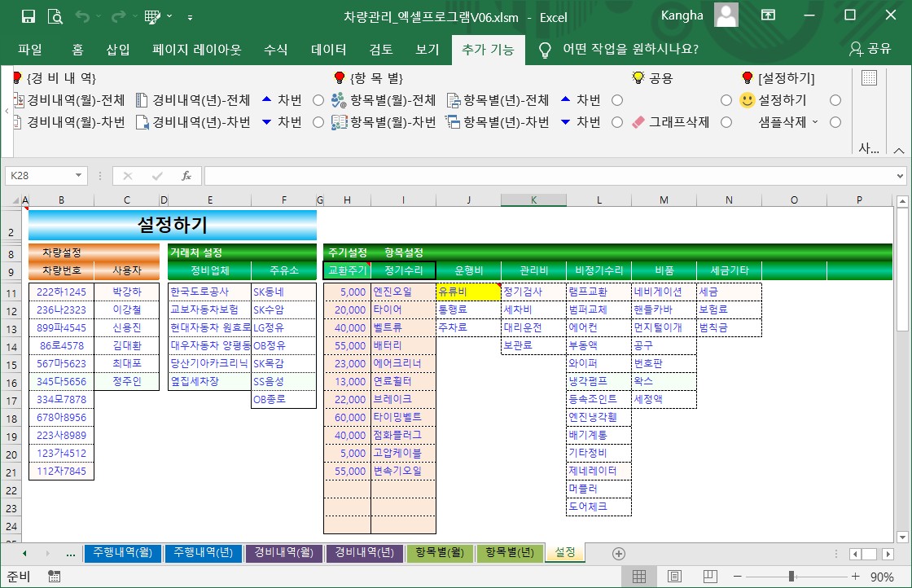Click the smiley 설정하기 button

click(773, 100)
